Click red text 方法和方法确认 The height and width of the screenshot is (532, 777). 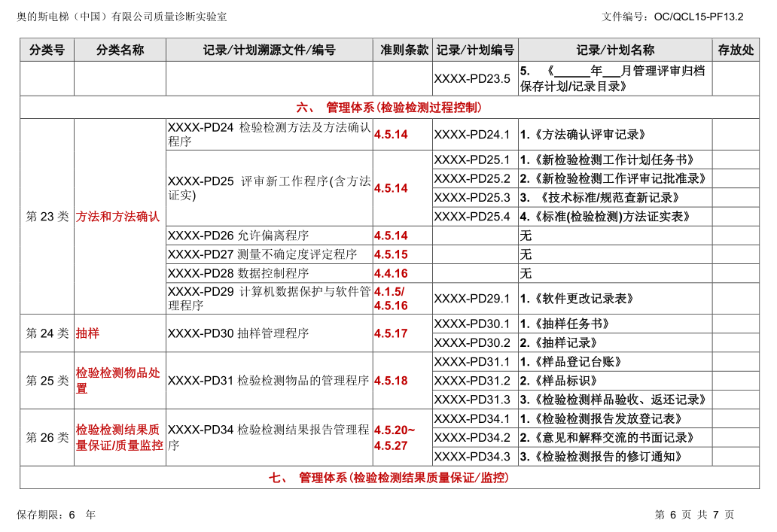pos(117,217)
